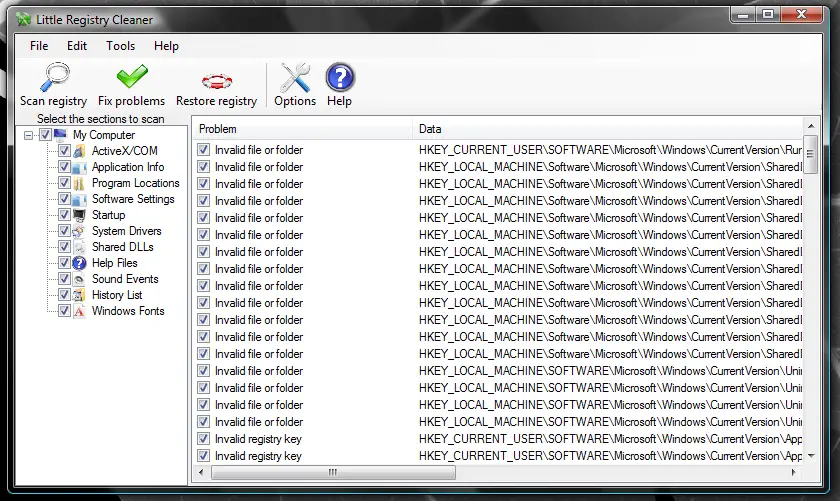Click the blue Help question mark icon
Image resolution: width=840 pixels, height=501 pixels.
[x=340, y=77]
